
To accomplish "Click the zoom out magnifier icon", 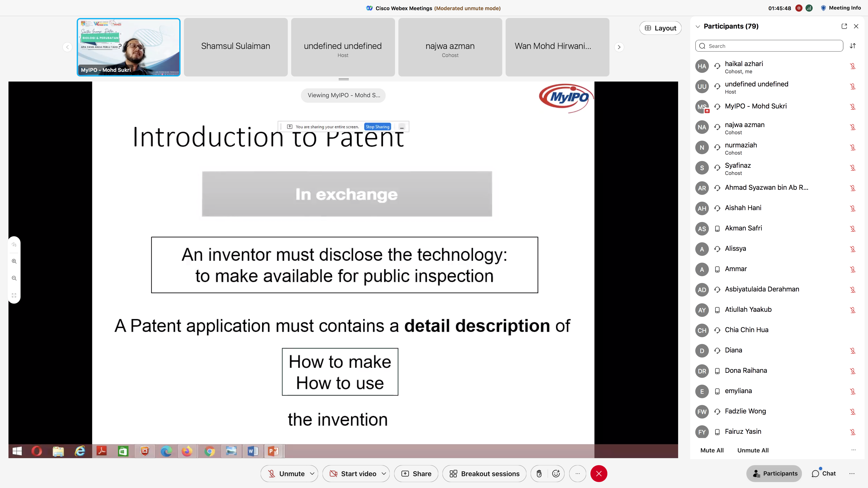I will (14, 278).
